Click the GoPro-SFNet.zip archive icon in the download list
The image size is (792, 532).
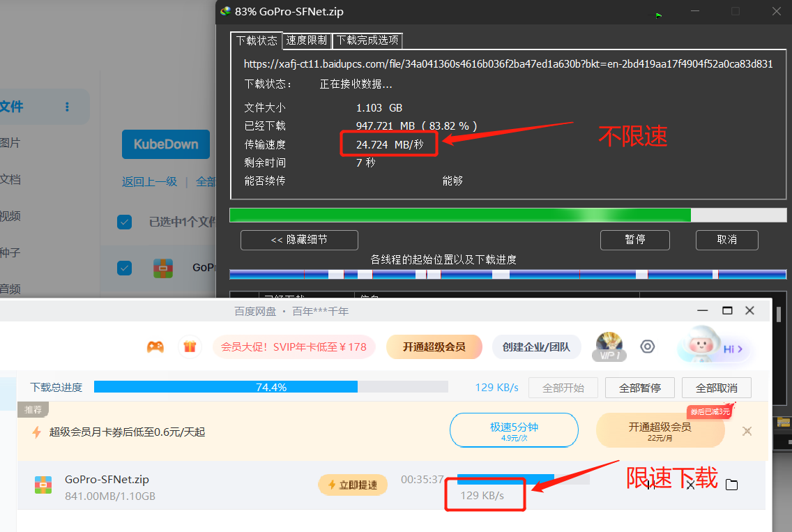coord(43,485)
